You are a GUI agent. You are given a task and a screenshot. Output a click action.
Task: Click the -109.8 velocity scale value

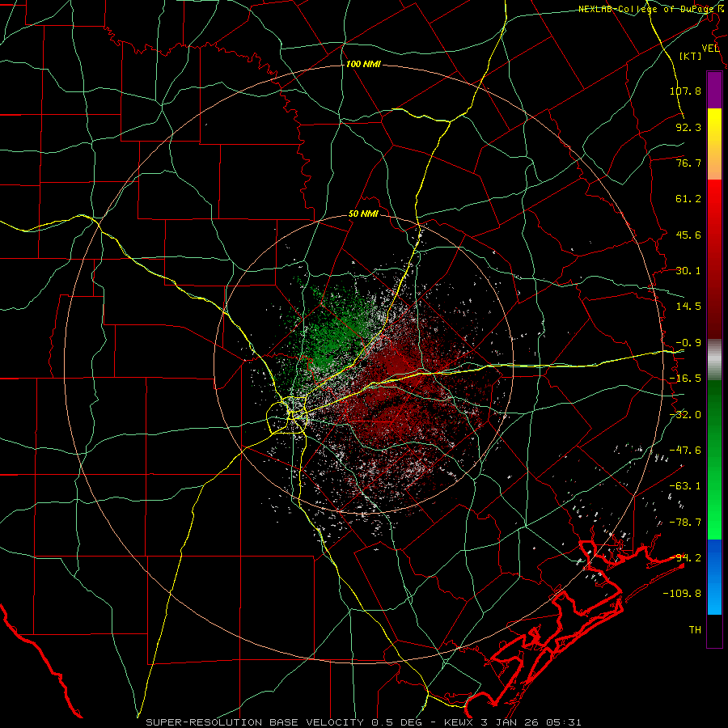point(682,594)
